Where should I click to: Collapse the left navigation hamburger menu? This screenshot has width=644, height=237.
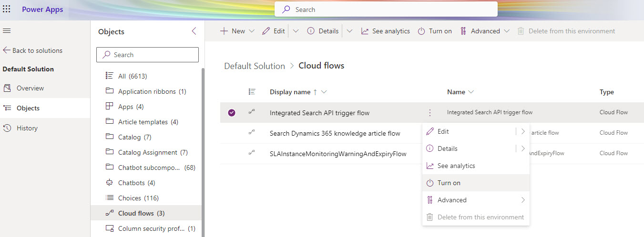coord(7,31)
